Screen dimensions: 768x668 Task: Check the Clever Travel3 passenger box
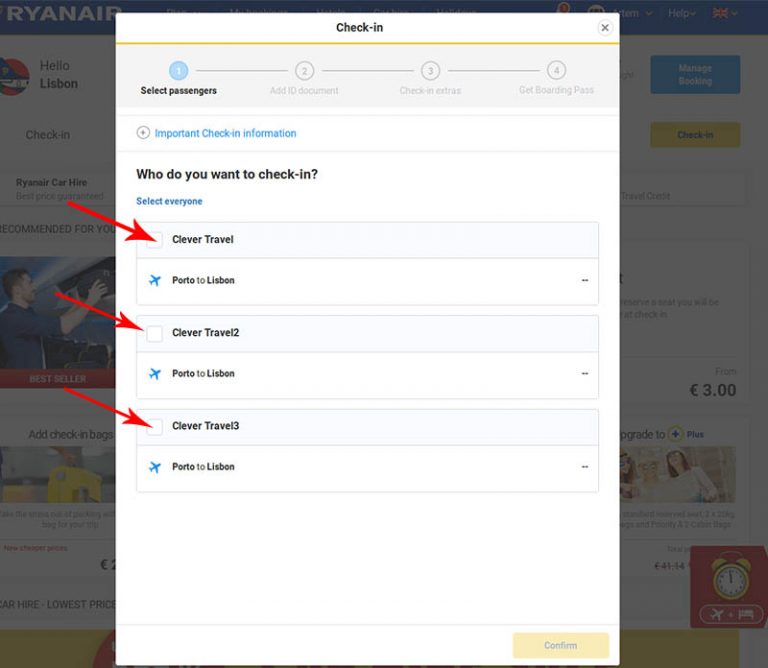155,427
